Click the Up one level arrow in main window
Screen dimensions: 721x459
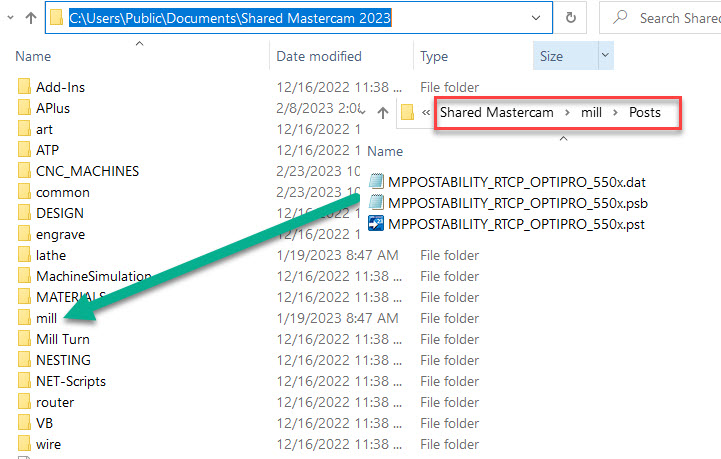pos(31,18)
